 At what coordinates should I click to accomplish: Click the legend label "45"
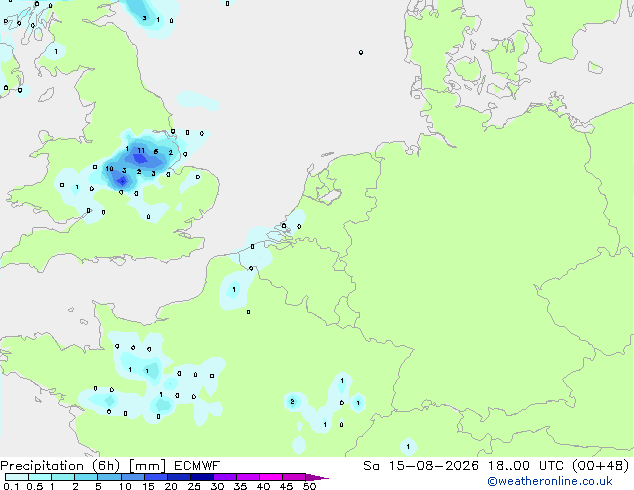pos(286,486)
